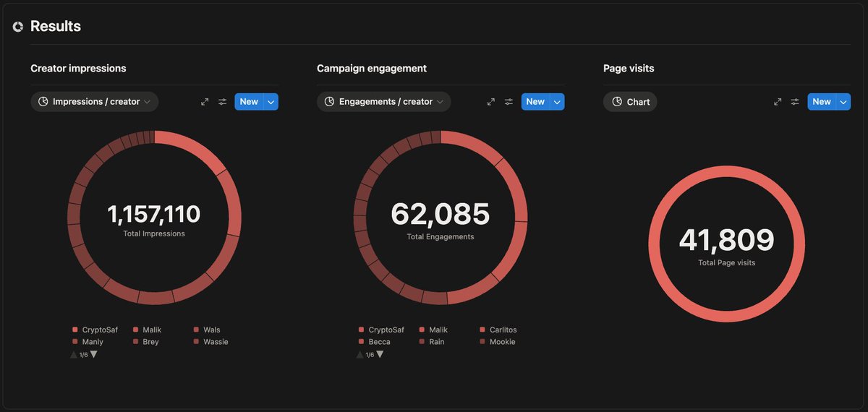Expand the Campaign engagement chart to fullscreen
Screen dimensions: 868x412
(x=491, y=102)
